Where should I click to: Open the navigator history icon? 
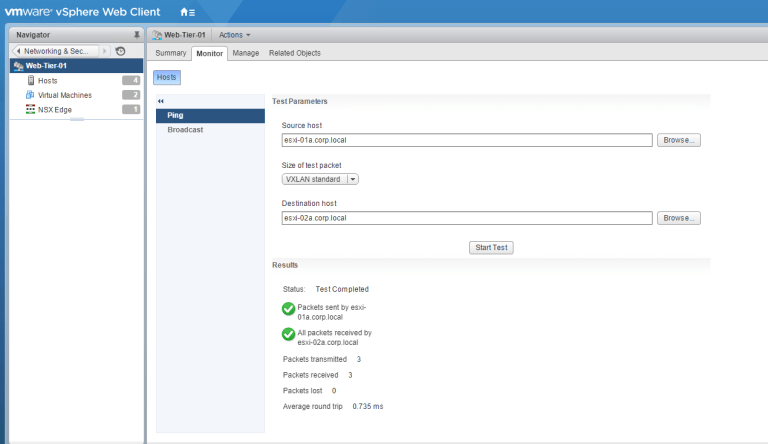(121, 51)
